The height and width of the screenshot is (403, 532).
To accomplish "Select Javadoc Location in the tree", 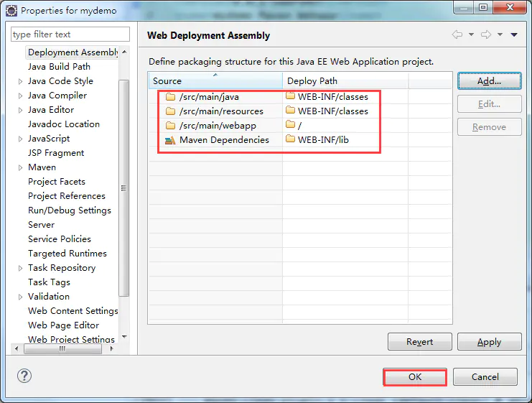I will pos(64,124).
